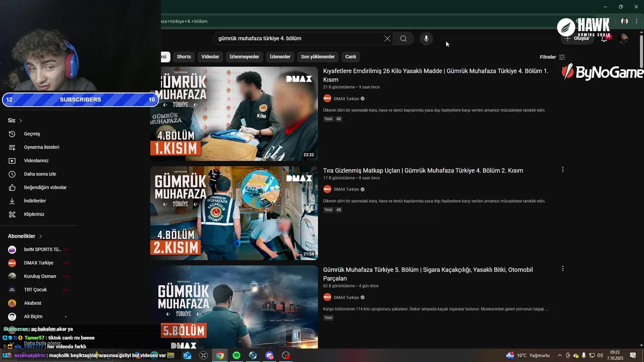The height and width of the screenshot is (362, 644).
Task: Click the "17 B görüntüleme" view count text
Action: click(x=339, y=178)
